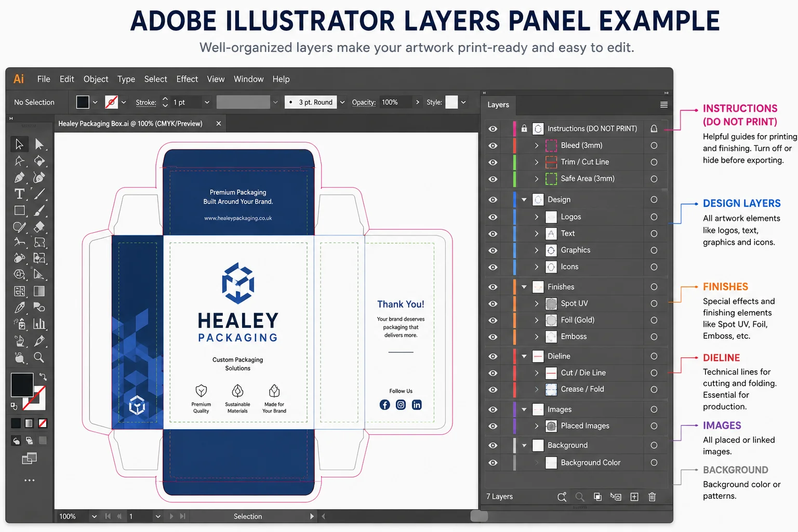Delete selection with Layers trash icon
The width and height of the screenshot is (798, 532).
(652, 497)
